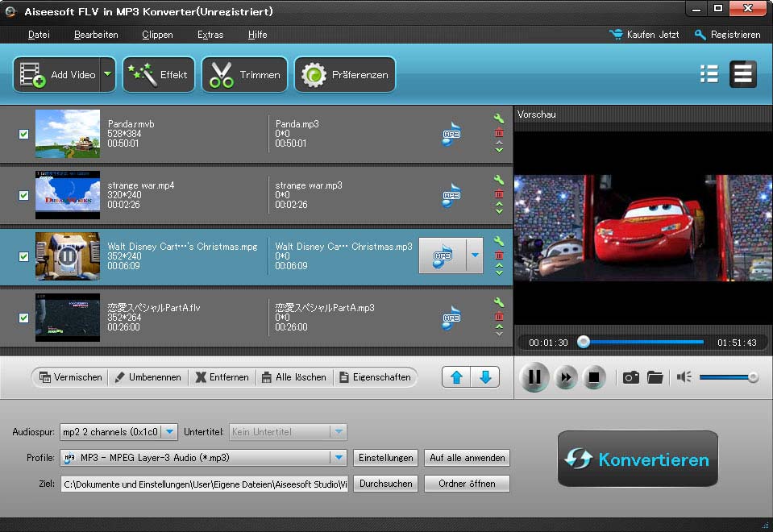The width and height of the screenshot is (773, 532).
Task: Uncheck the 恋愛スペシャルPartA.flv checkbox
Action: [23, 318]
